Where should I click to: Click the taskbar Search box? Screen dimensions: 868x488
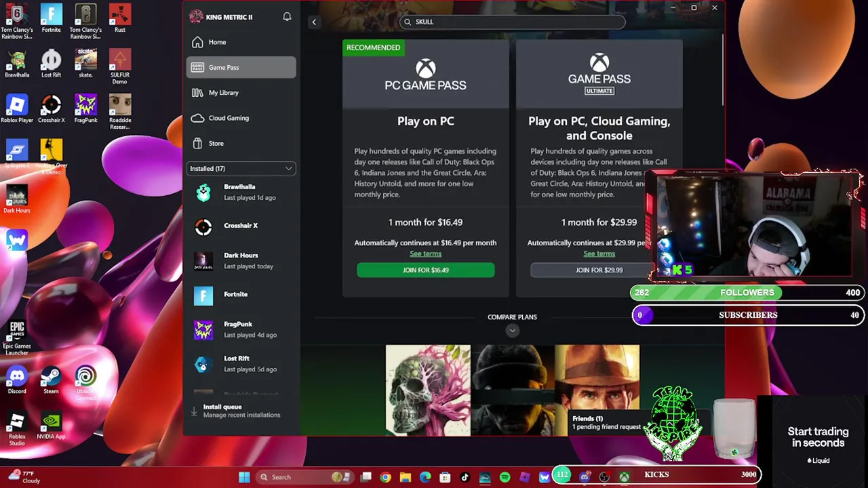pyautogui.click(x=305, y=477)
